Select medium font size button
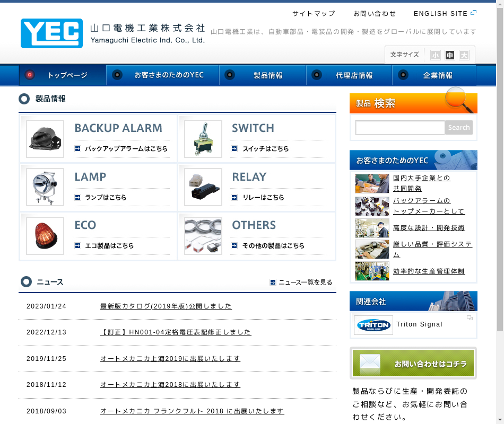This screenshot has width=504, height=424. click(x=450, y=55)
